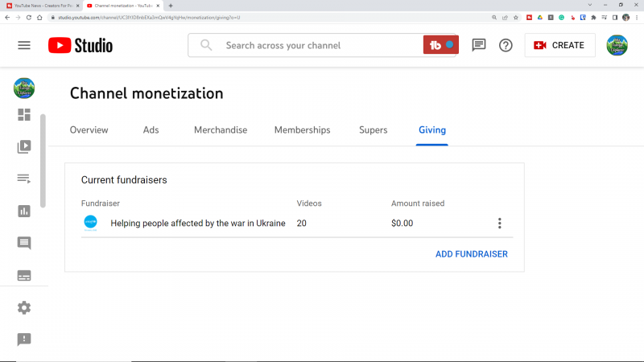Open Comments from the sidebar
The width and height of the screenshot is (644, 362).
pyautogui.click(x=24, y=243)
